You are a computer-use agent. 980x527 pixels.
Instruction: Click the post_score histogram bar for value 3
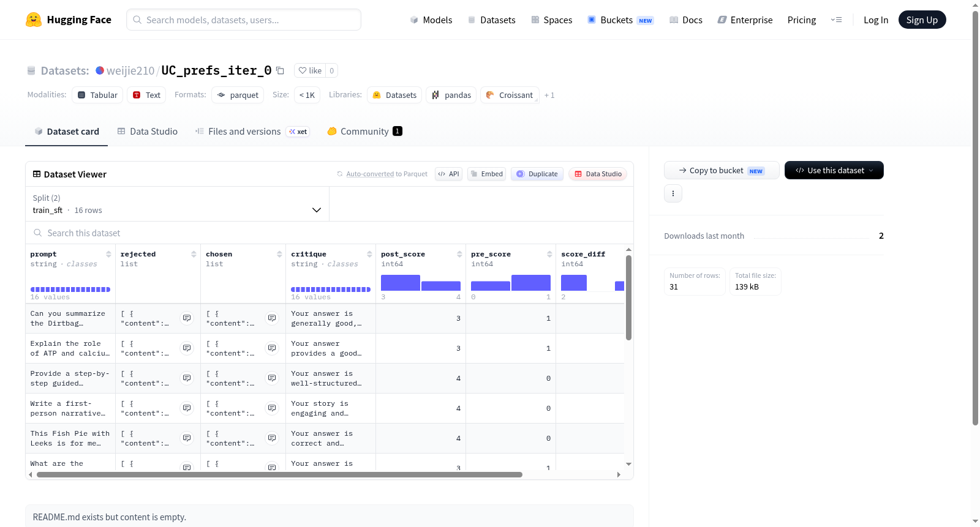pos(401,283)
